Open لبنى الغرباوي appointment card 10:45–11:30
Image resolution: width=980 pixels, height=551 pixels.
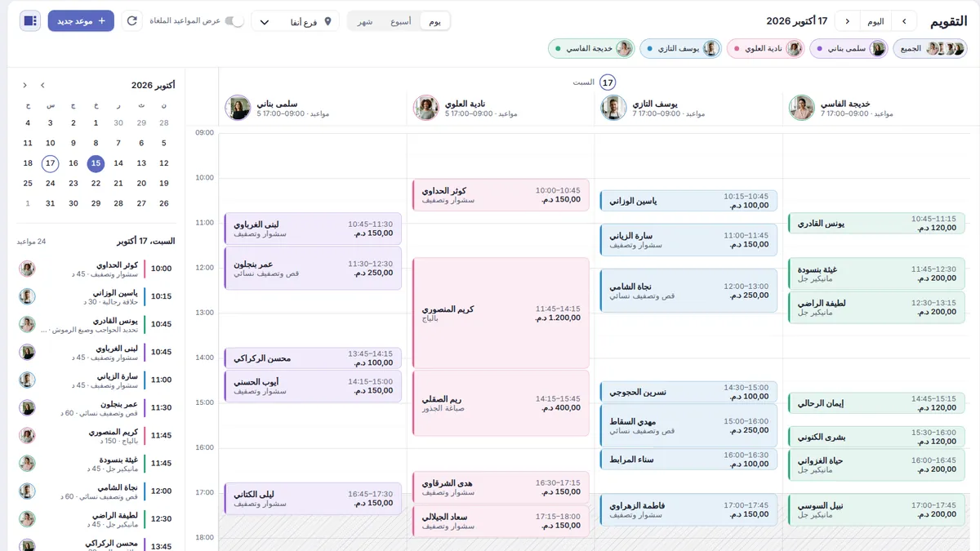pyautogui.click(x=313, y=229)
